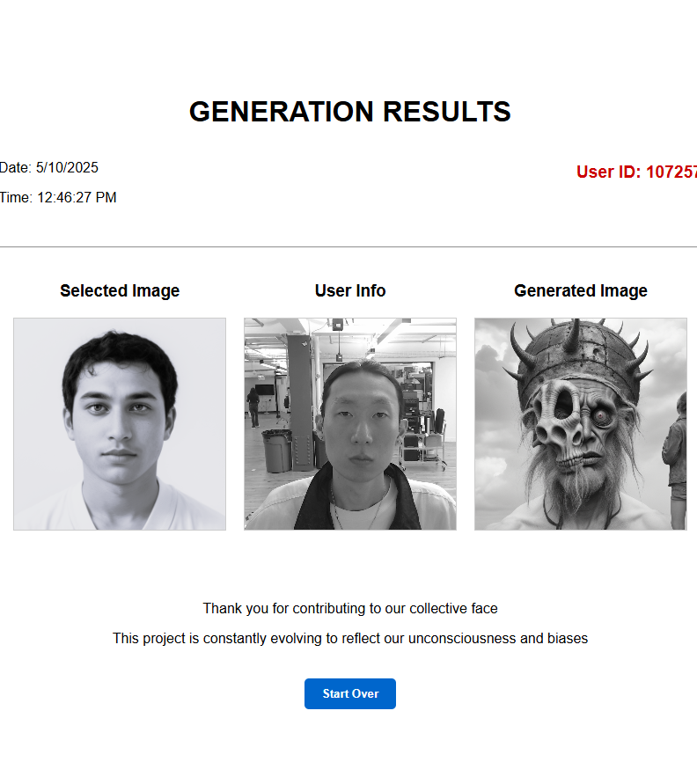Click the 'This project is constantly evolving' line
The width and height of the screenshot is (697, 784).
[x=350, y=639]
